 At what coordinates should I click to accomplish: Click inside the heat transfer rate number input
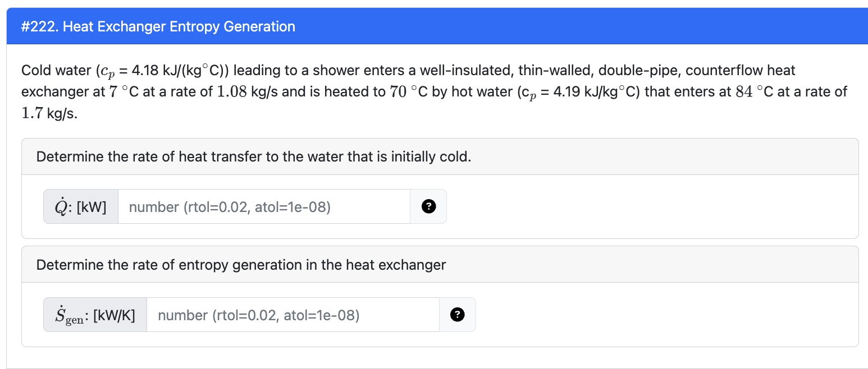264,206
